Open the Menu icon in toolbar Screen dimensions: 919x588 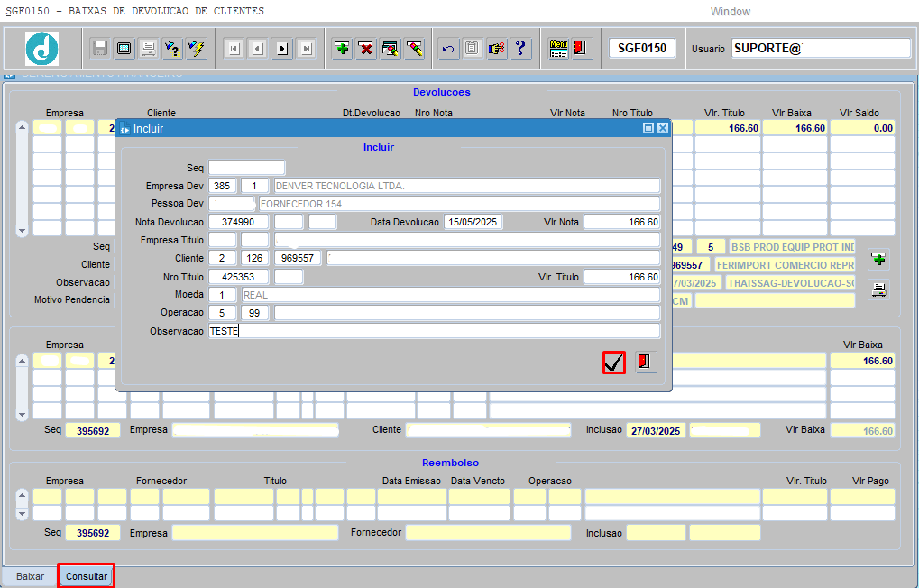(x=558, y=48)
